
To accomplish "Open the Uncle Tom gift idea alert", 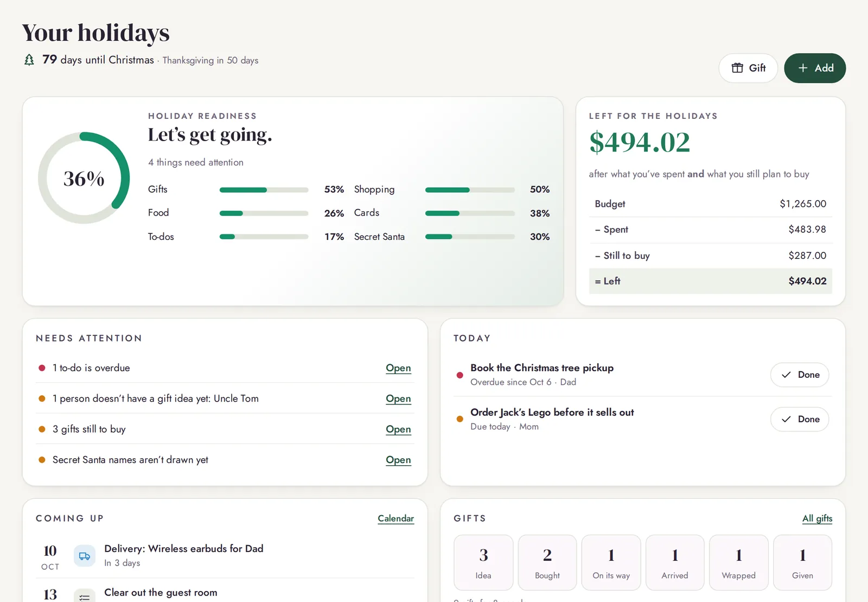I will point(398,398).
